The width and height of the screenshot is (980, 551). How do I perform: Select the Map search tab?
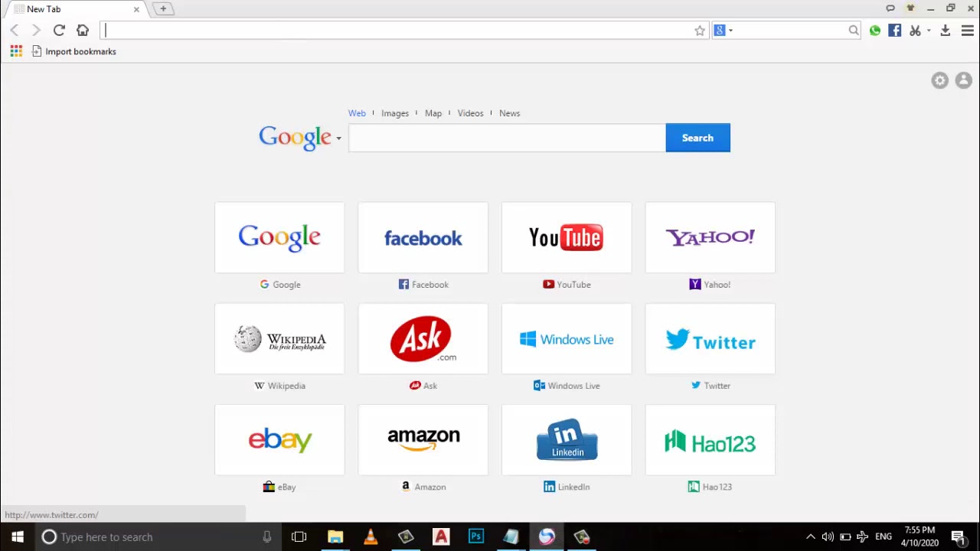[x=433, y=113]
